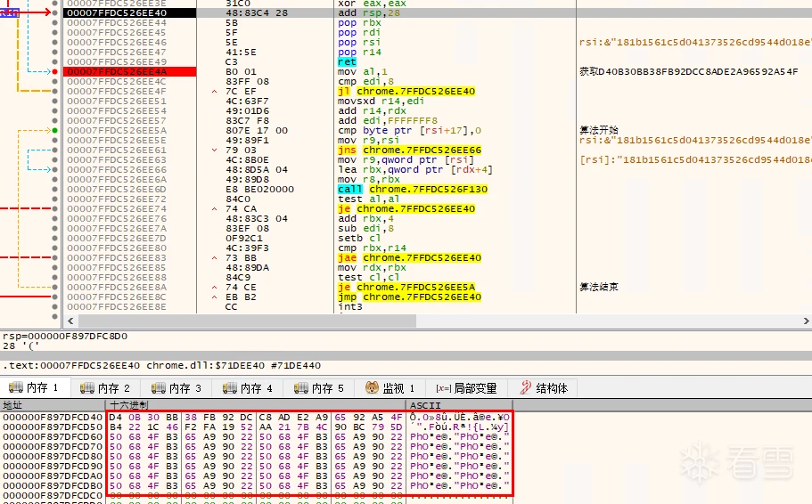Toggle breakpoint dot beside address 00007FFDC526EE6D

[x=55, y=190]
